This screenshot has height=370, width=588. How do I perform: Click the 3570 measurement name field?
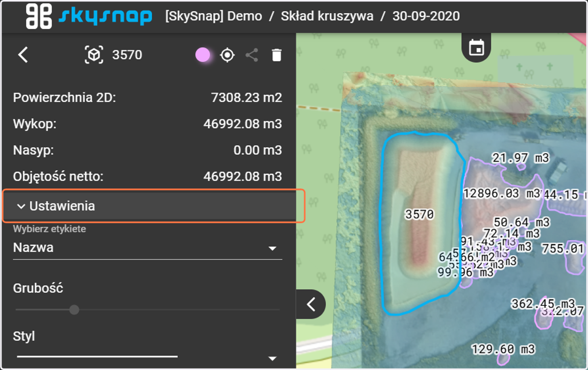pos(127,55)
